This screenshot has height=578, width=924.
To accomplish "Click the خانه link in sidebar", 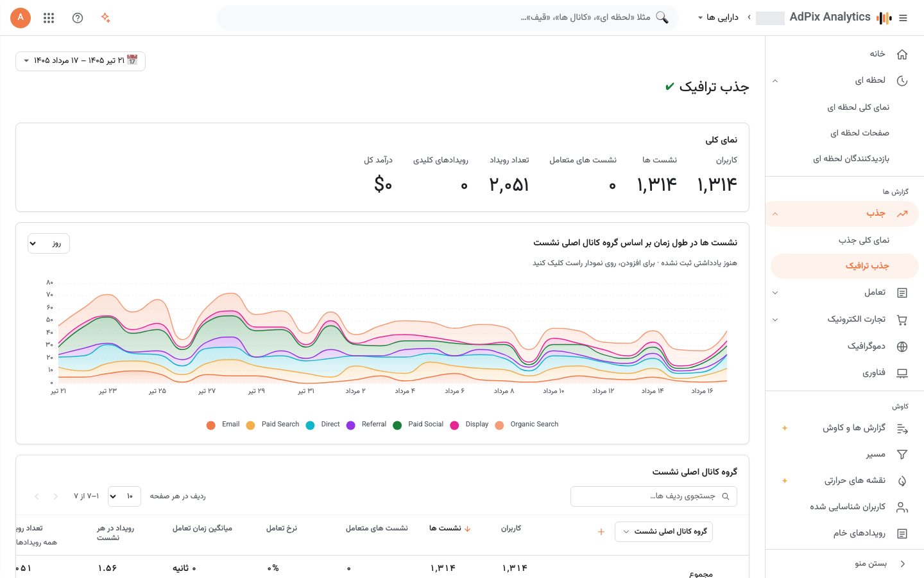I will coord(877,54).
